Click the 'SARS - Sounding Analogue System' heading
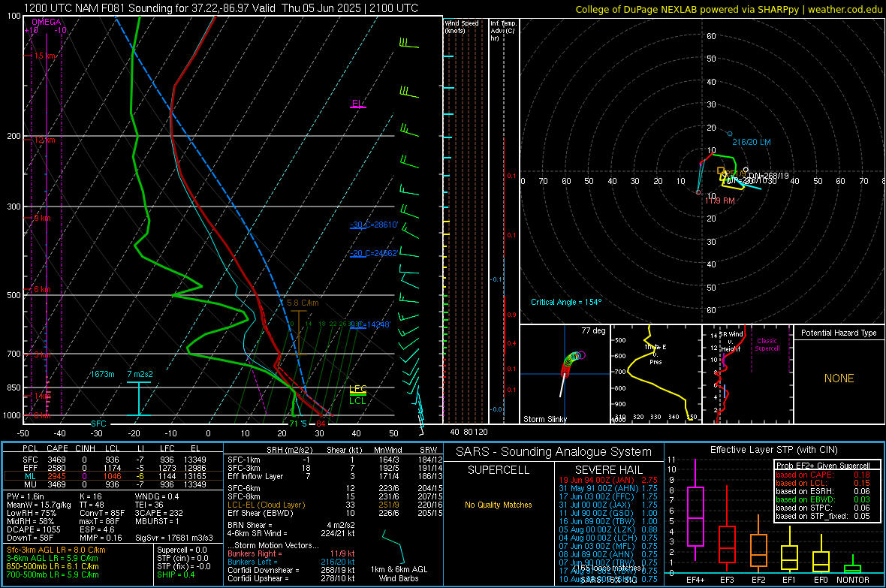This screenshot has width=886, height=588. point(553,452)
